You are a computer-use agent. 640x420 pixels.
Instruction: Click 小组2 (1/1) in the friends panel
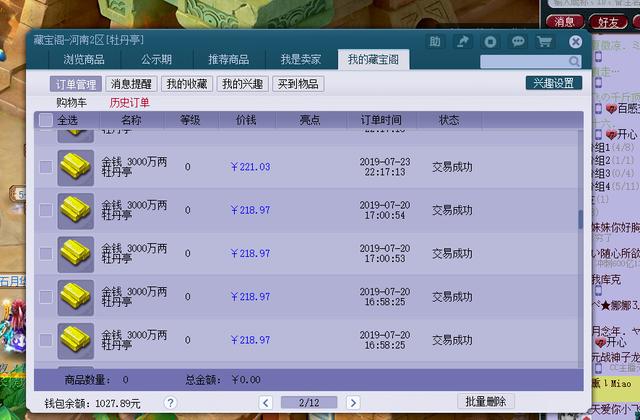613,160
